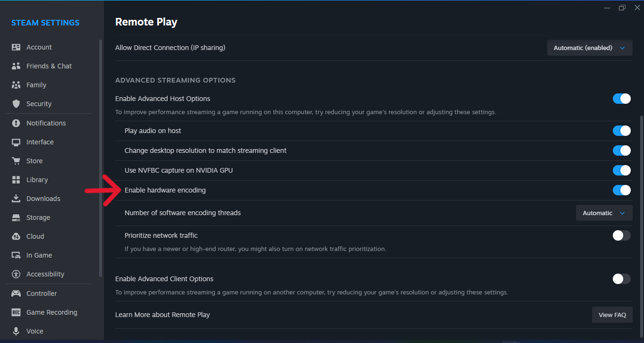Disable Play audio on host

pos(621,130)
